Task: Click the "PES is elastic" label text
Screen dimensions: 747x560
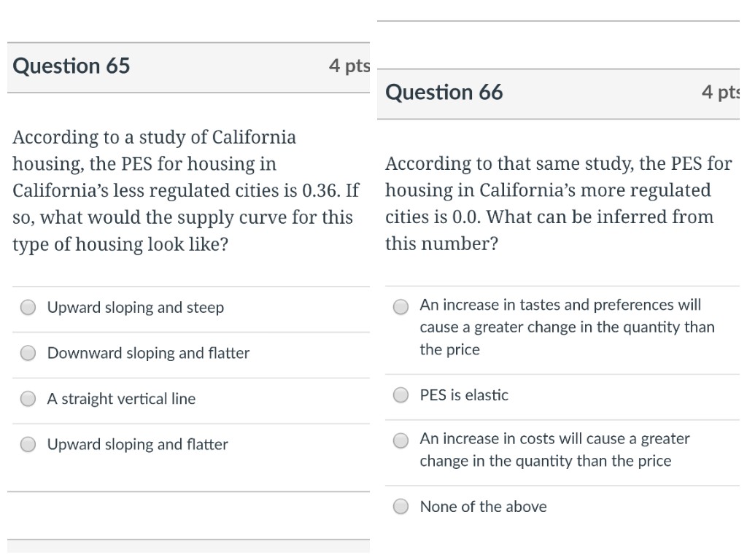Action: (464, 394)
